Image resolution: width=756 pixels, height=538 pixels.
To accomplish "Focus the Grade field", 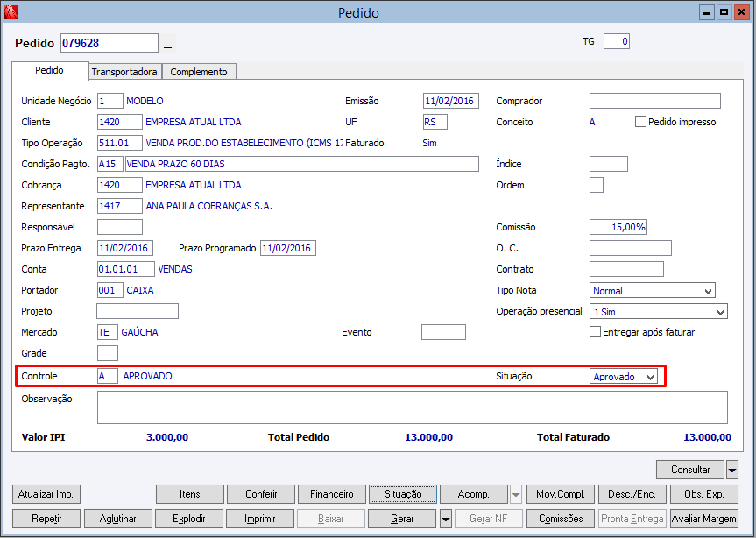I will coord(108,353).
